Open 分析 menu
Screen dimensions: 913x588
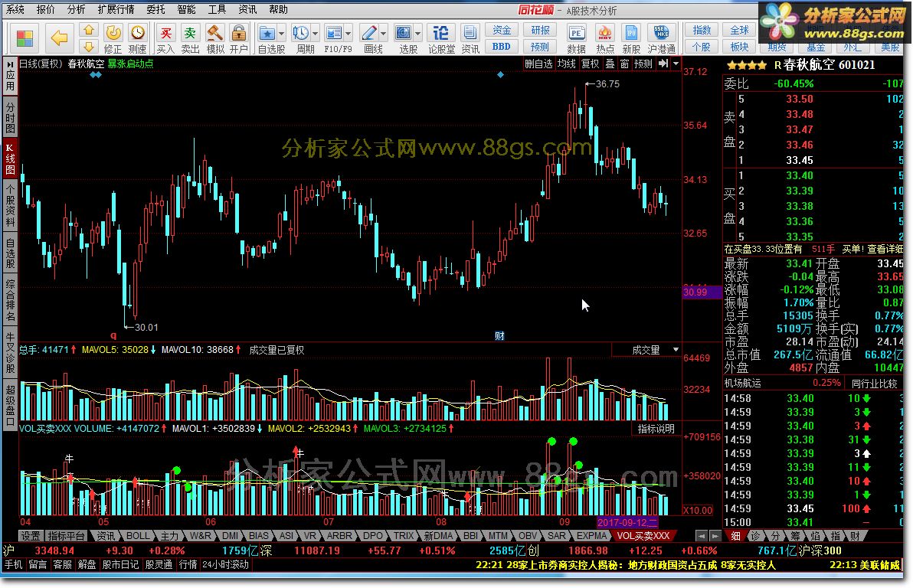click(76, 9)
